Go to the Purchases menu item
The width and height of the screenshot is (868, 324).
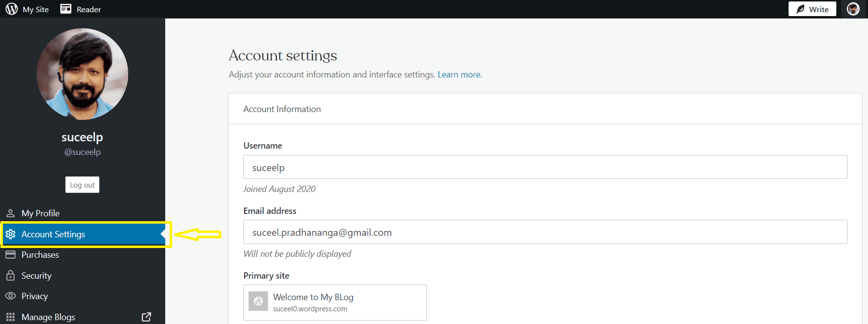40,255
